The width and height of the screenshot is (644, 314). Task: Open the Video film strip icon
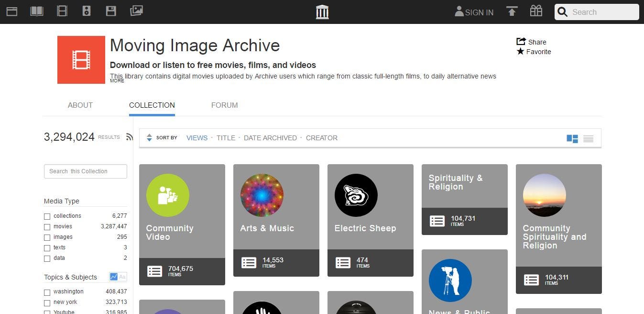[62, 11]
